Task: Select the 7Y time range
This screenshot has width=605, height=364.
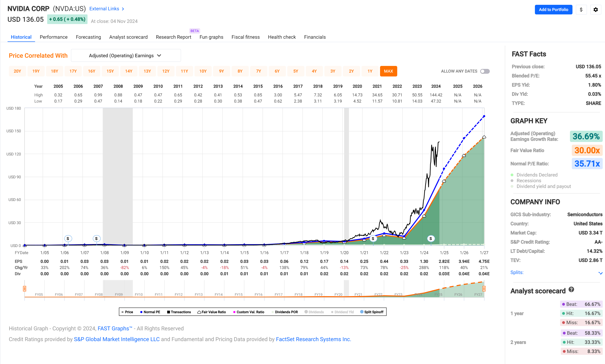Action: [259, 71]
